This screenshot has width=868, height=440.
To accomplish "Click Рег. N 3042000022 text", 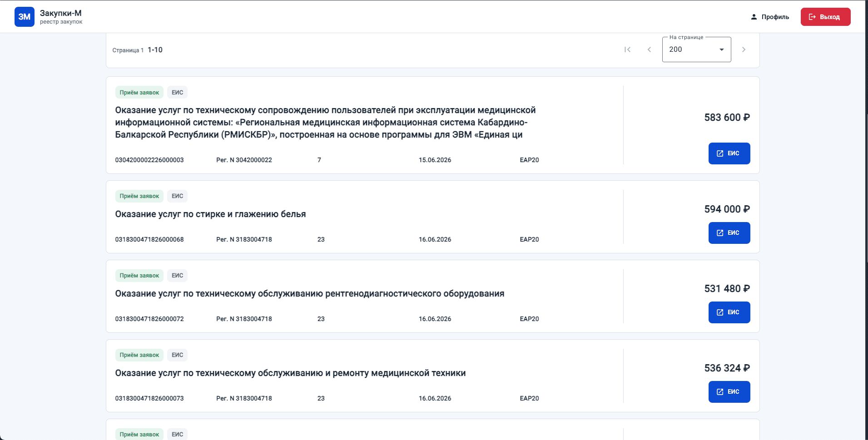I will [244, 160].
